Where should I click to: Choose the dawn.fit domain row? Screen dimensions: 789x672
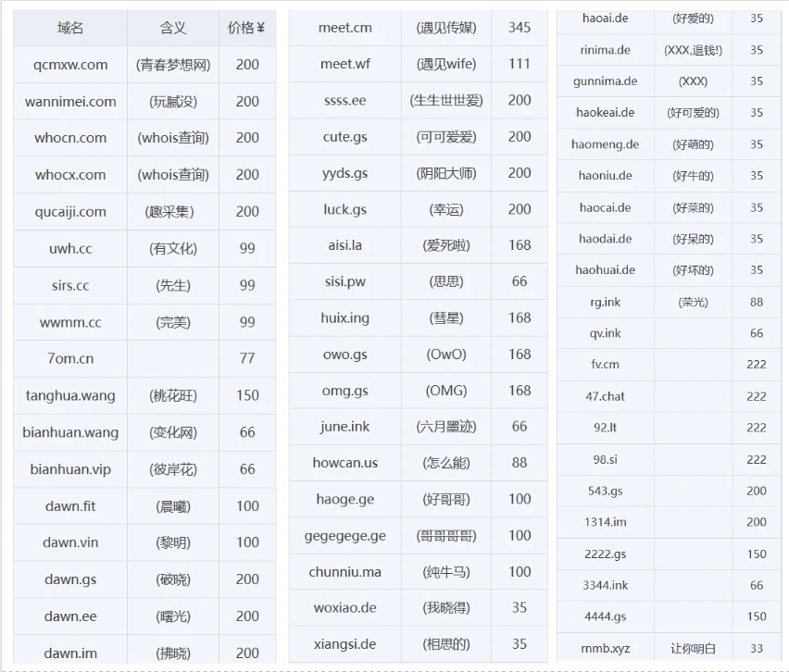coord(70,506)
